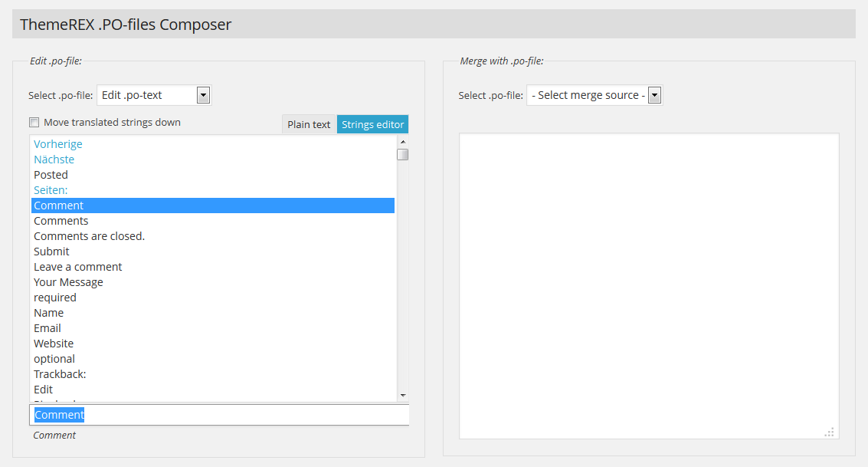Switch to the 'Strings editor' view
Image resolution: width=868 pixels, height=467 pixels.
372,123
